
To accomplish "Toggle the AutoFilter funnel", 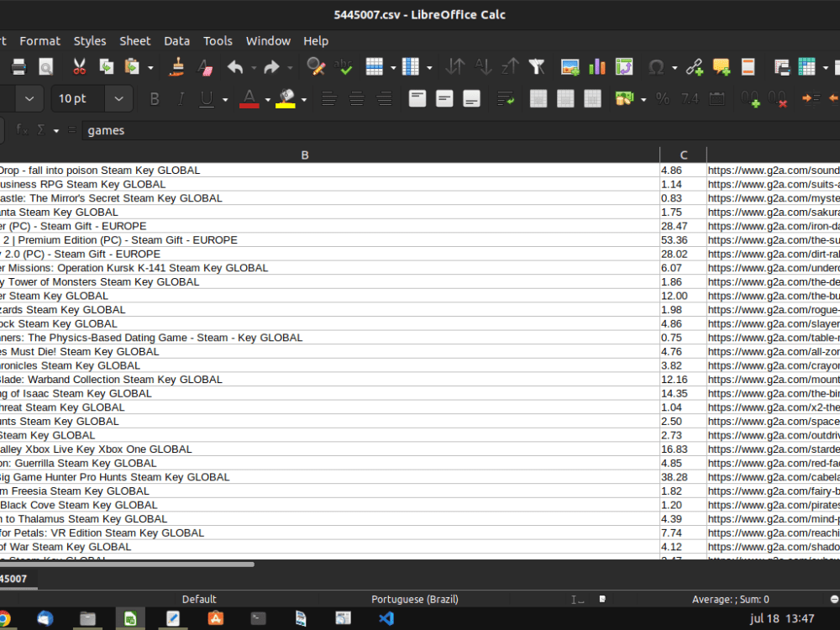I will pyautogui.click(x=536, y=67).
